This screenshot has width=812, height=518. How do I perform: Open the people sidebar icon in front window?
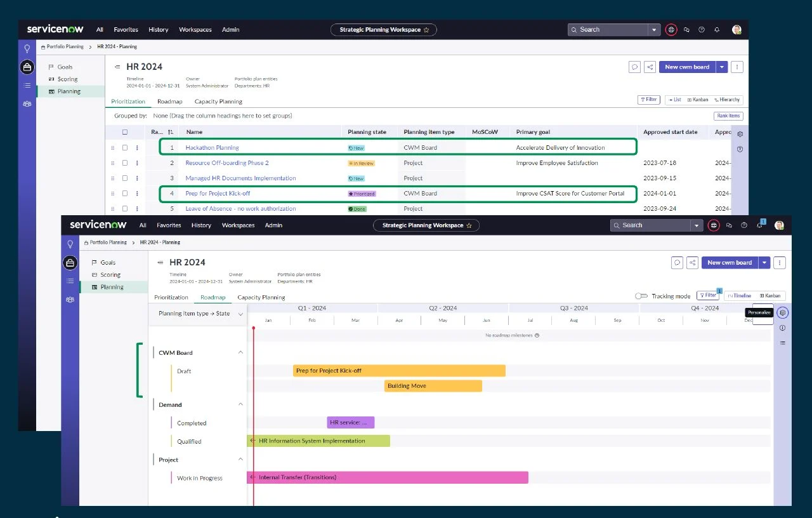coord(70,299)
